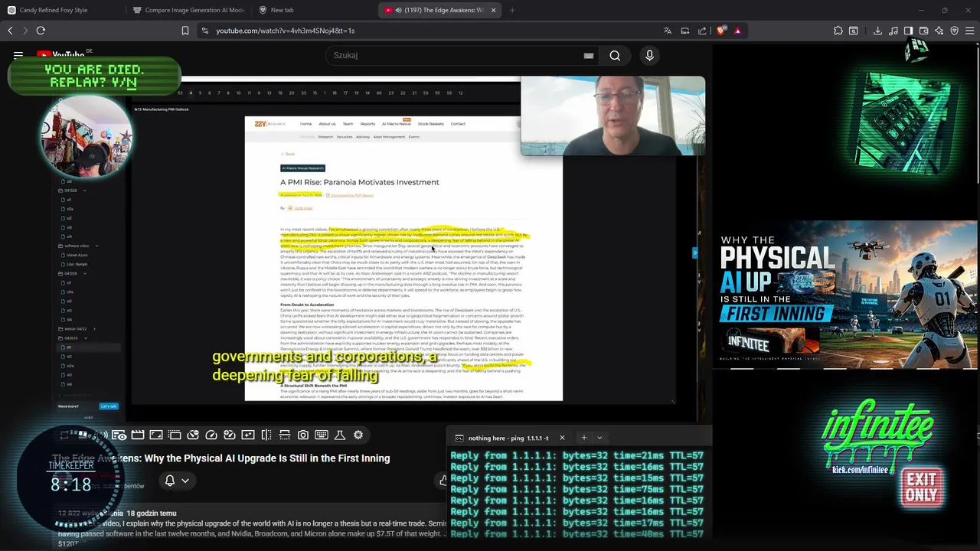Mute the tab via the speaker icon on the Edge Awakens tab
980x551 pixels.
point(398,10)
